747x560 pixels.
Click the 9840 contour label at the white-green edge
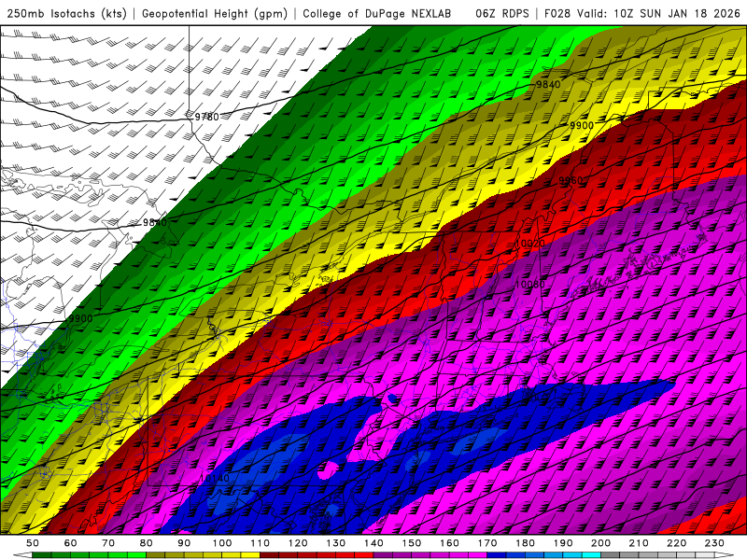[155, 222]
